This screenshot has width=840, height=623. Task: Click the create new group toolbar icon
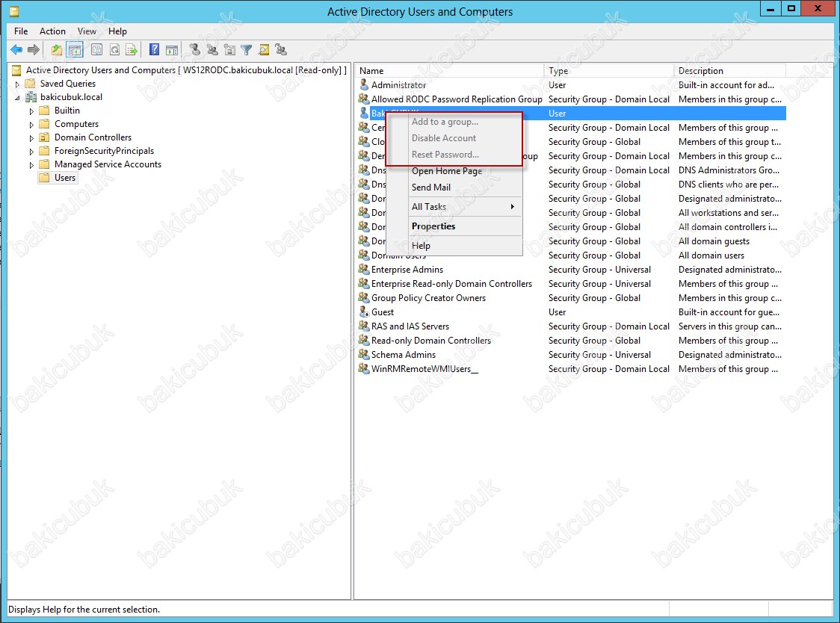click(212, 50)
